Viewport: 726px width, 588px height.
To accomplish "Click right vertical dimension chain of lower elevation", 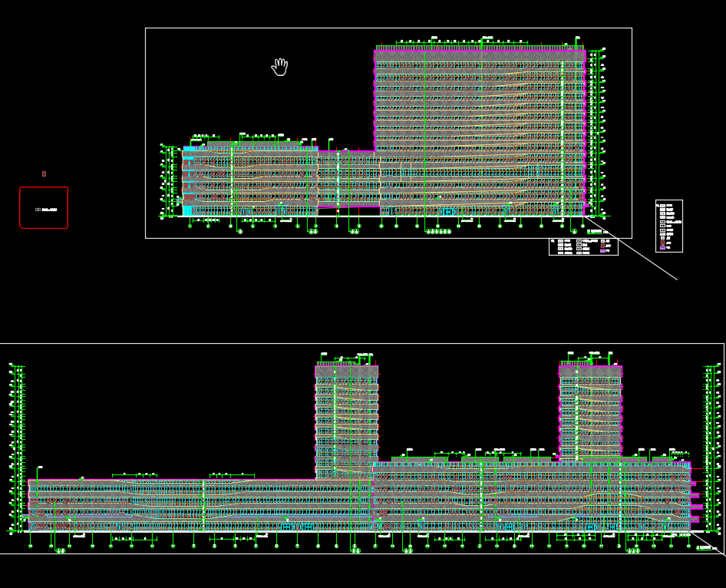I will tap(710, 449).
